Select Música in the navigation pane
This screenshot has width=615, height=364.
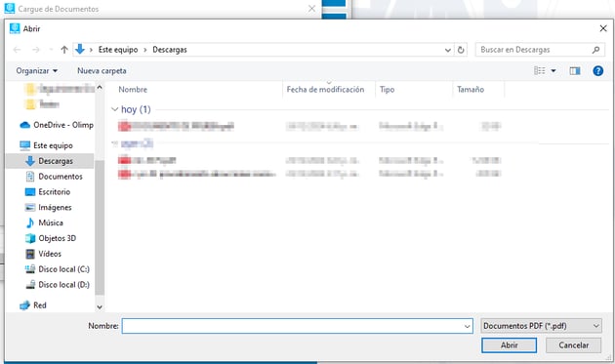click(x=51, y=222)
